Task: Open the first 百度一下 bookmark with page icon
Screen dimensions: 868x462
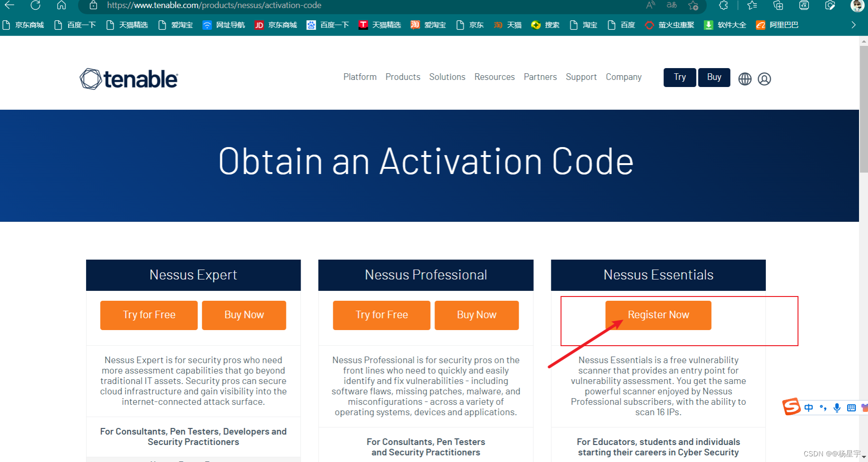Action: click(x=75, y=25)
